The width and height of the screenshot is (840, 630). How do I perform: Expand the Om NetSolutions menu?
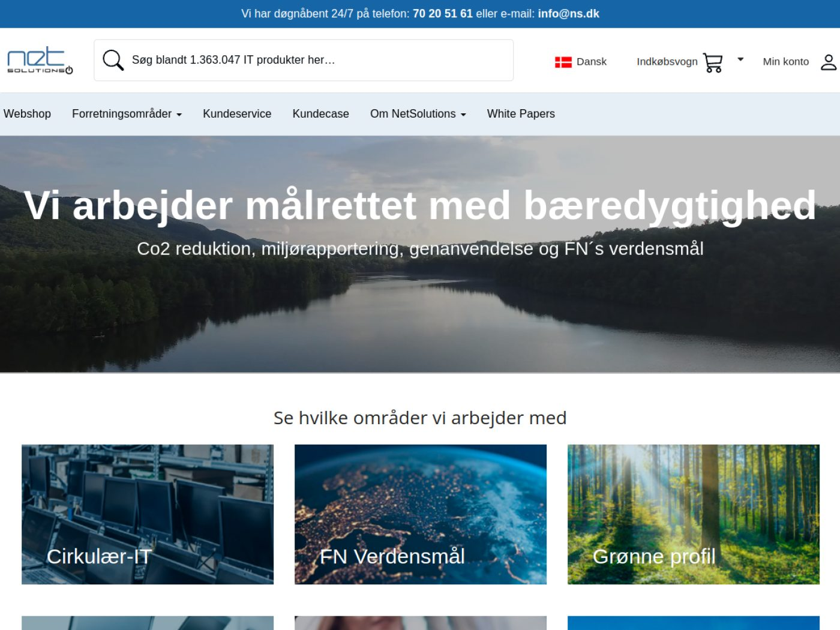418,114
